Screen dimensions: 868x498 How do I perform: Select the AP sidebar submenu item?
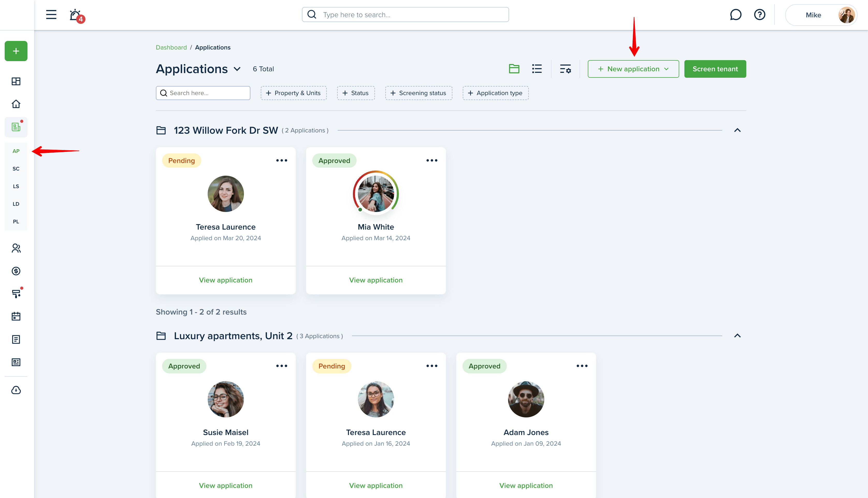16,151
